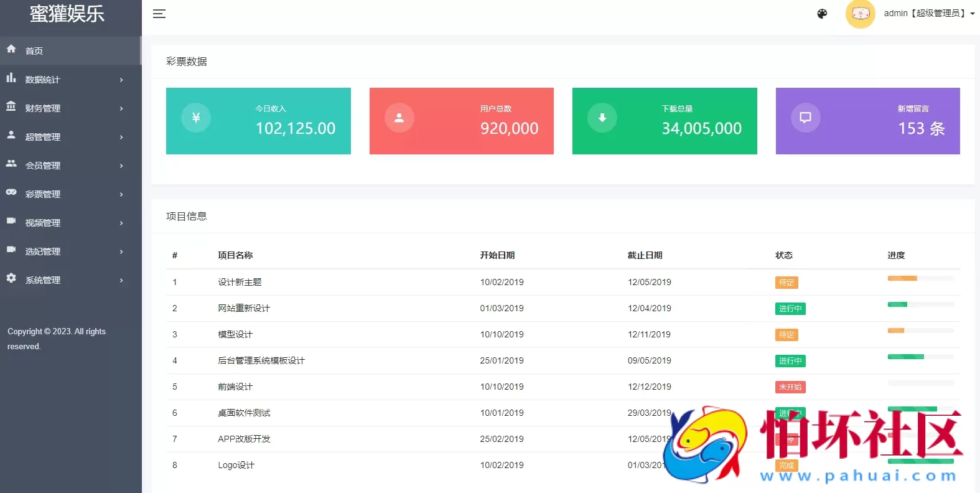Viewport: 980px width, 493px height.
Task: Select the Logo设计 project name
Action: [x=236, y=465]
